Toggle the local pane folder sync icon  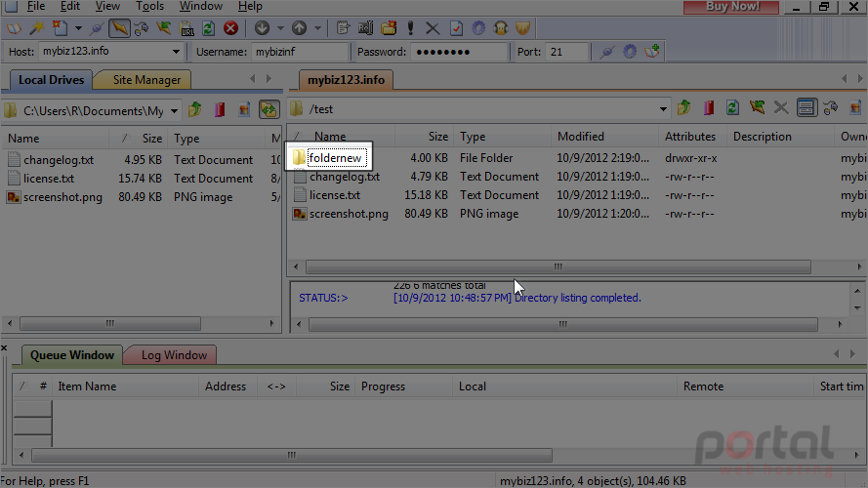point(269,109)
